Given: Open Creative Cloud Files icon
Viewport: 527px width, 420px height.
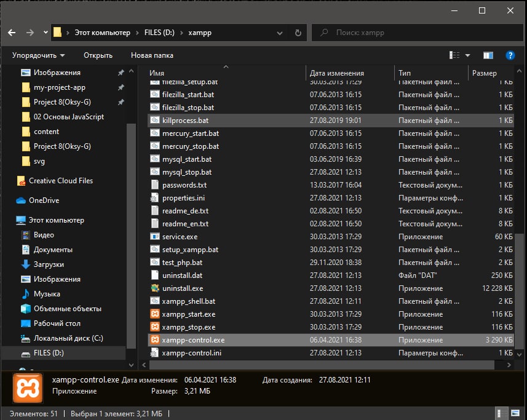Looking at the screenshot, I should pyautogui.click(x=21, y=181).
